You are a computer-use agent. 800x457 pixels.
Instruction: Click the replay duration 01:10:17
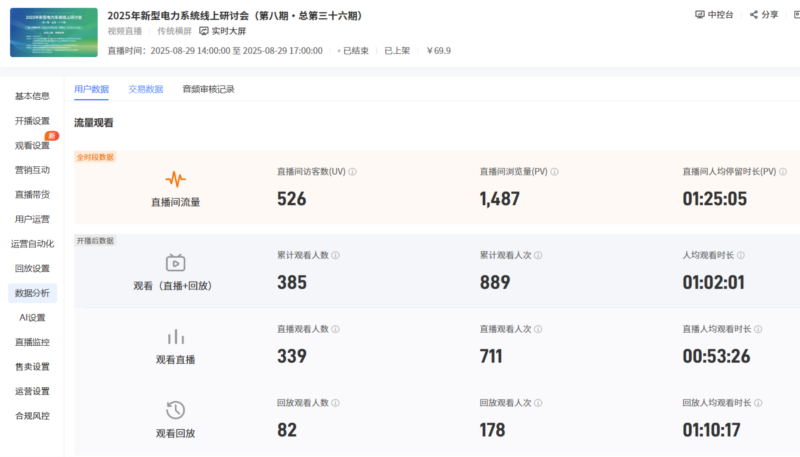pyautogui.click(x=712, y=429)
